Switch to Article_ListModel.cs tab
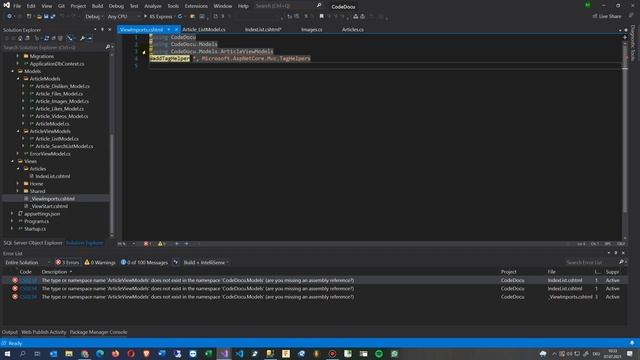The width and height of the screenshot is (640, 360). point(204,29)
